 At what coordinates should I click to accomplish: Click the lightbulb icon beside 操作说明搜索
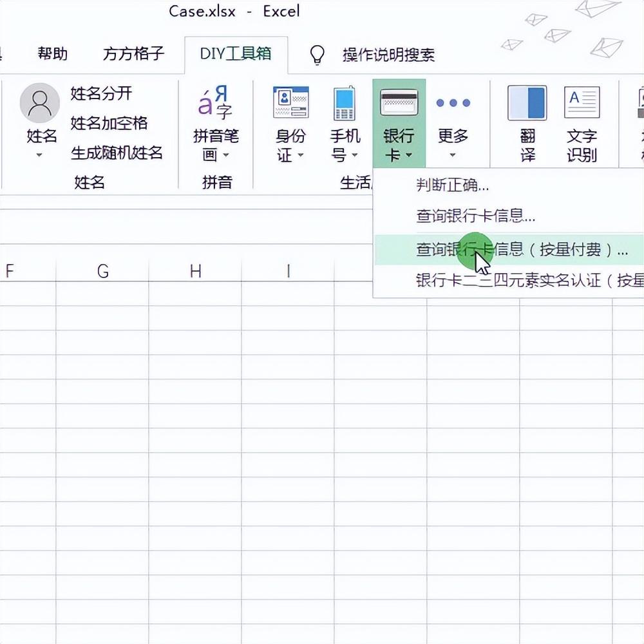[x=317, y=55]
